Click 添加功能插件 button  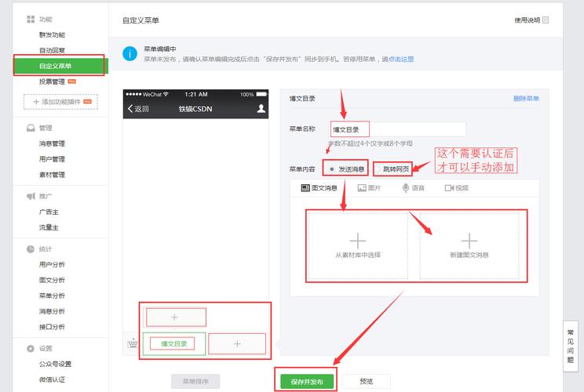click(60, 102)
